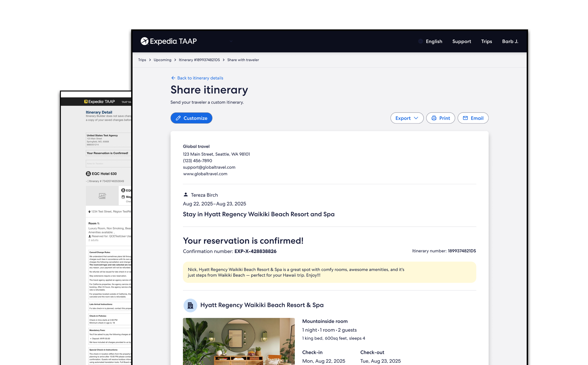Click Global travel agency name
Screen dimensions: 588x365
pyautogui.click(x=196, y=147)
